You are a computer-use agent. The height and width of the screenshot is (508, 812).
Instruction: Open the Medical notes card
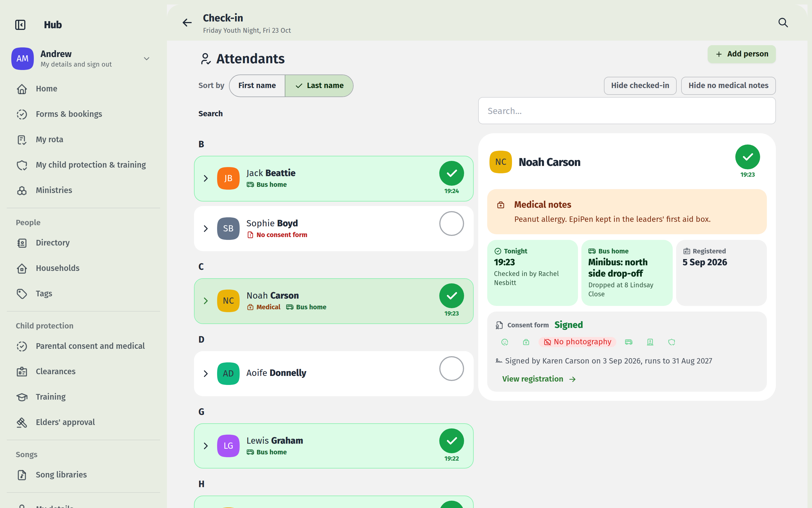[627, 212]
